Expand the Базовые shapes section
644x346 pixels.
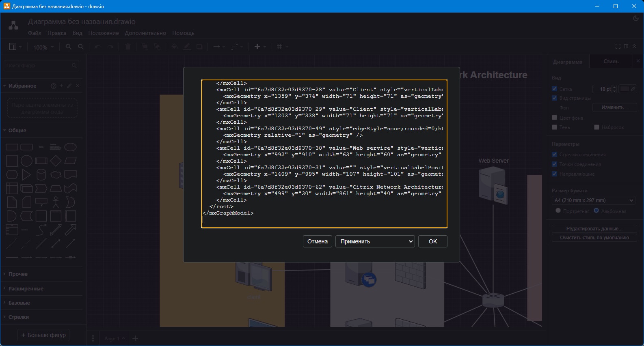[x=19, y=303]
